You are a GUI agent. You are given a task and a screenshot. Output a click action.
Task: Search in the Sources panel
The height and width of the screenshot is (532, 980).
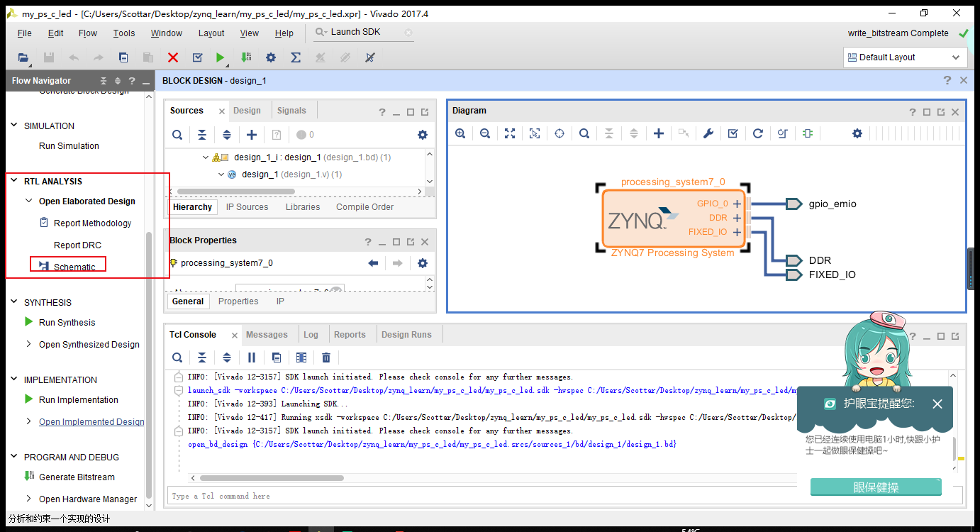coord(177,135)
